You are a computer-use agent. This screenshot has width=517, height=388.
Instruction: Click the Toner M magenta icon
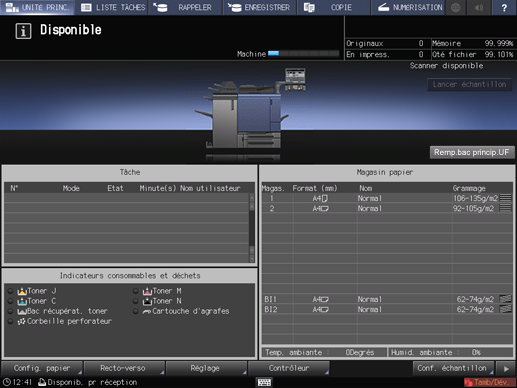point(147,291)
